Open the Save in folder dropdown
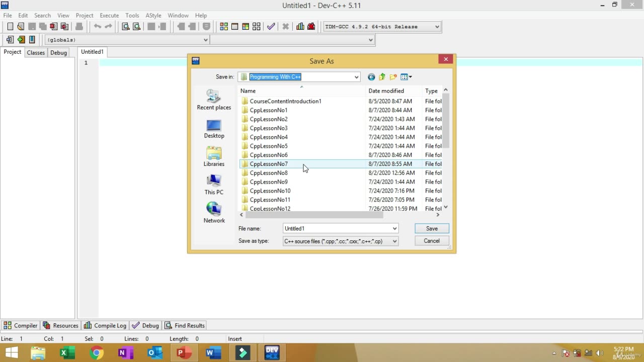644x362 pixels. [356, 77]
